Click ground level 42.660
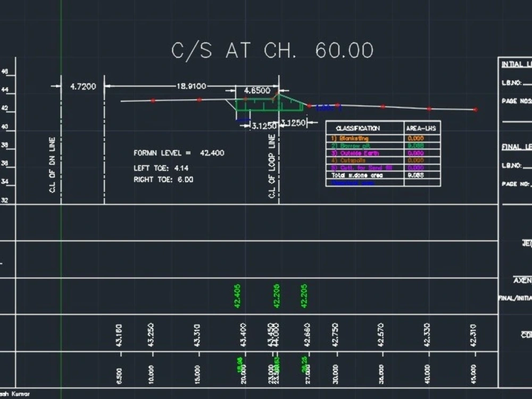The width and height of the screenshot is (532, 399). [x=307, y=335]
